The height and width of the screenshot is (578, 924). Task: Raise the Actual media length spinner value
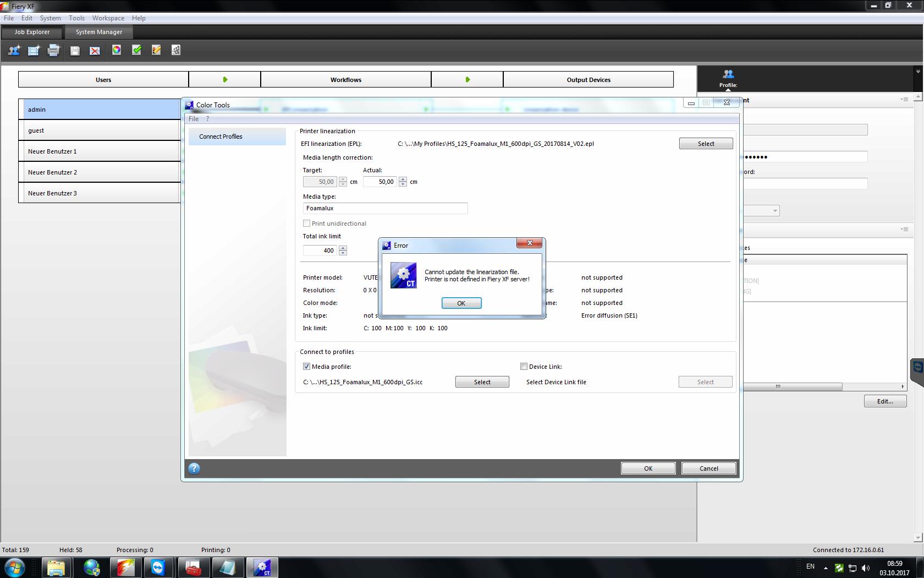(x=402, y=179)
